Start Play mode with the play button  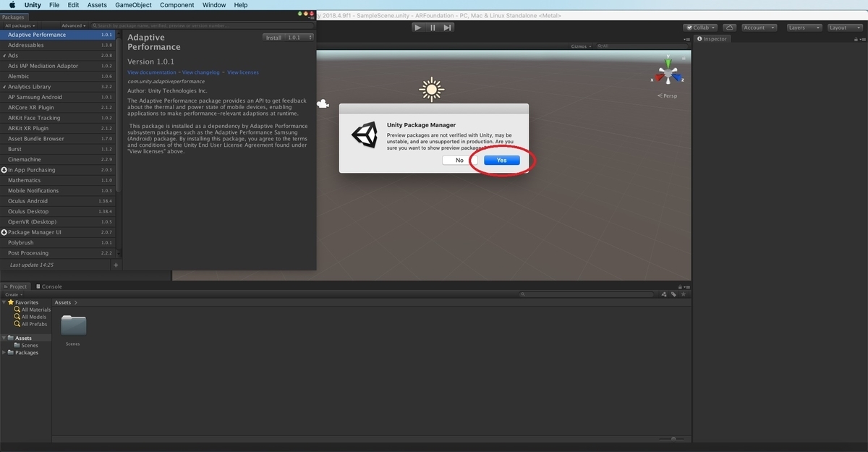[x=417, y=27]
